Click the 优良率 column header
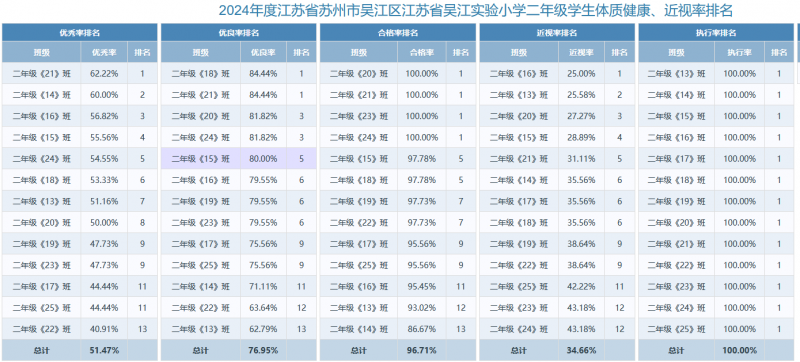800x362 pixels. coord(263,52)
